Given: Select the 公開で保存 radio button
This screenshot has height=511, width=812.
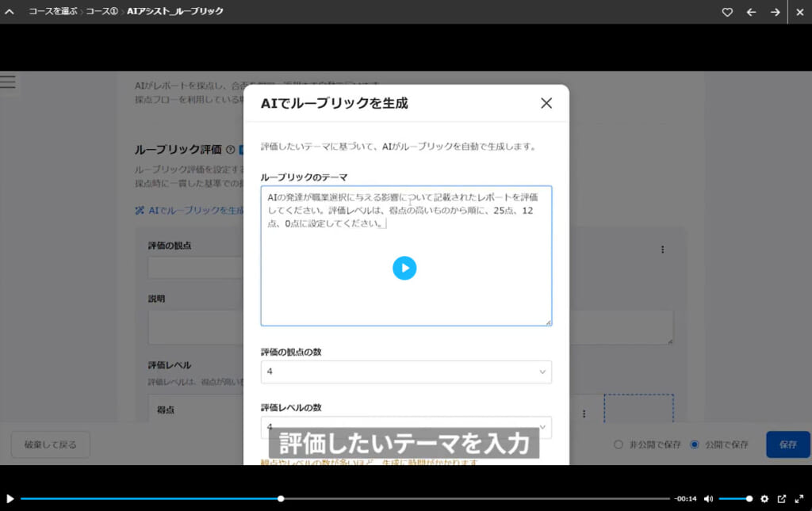Looking at the screenshot, I should pyautogui.click(x=695, y=444).
